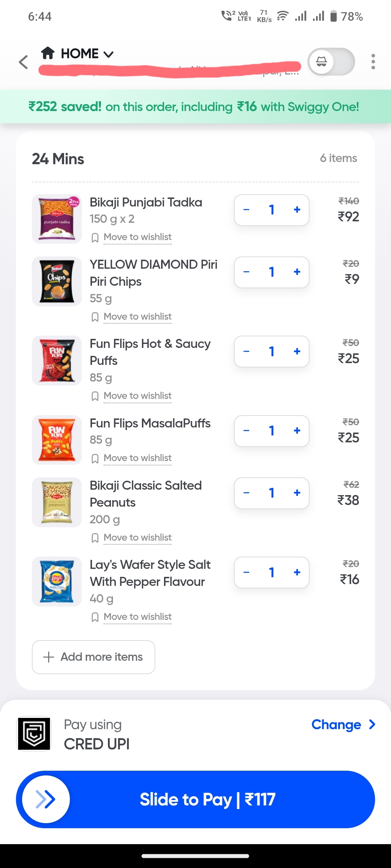Expand the HOME address dropdown
The height and width of the screenshot is (868, 391).
point(108,54)
